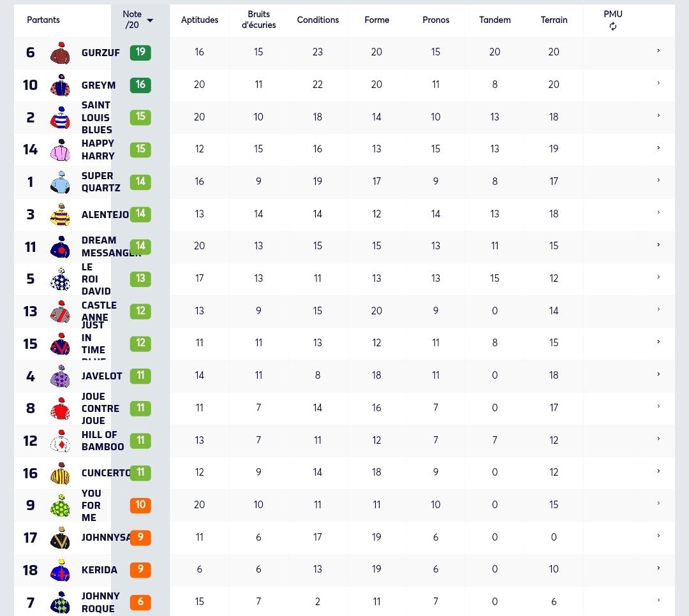689x616 pixels.
Task: Click Super Quartz's light blue silks icon
Action: pos(60,182)
